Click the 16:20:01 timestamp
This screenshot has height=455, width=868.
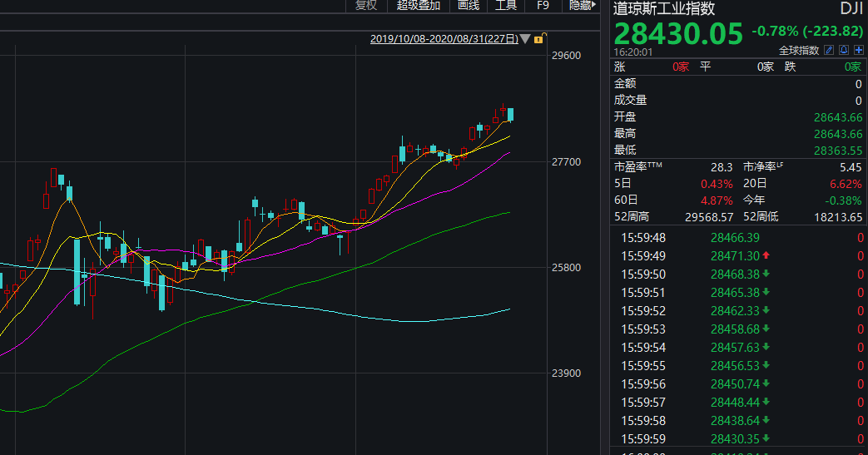(632, 52)
